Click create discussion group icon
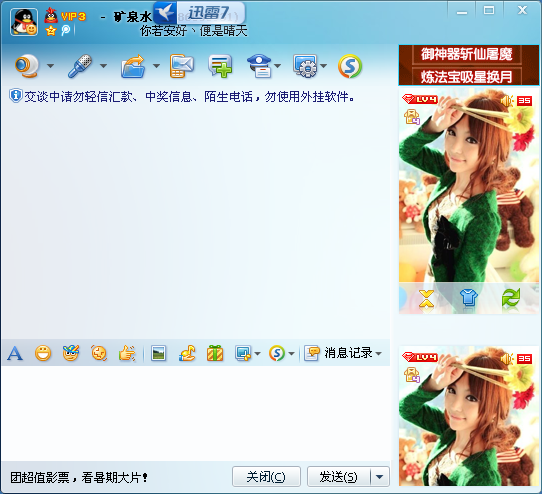The height and width of the screenshot is (494, 542). pyautogui.click(x=220, y=66)
